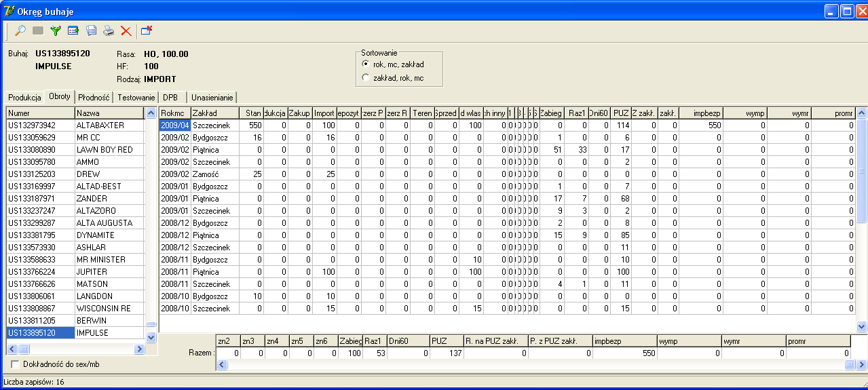Image resolution: width=868 pixels, height=390 pixels.
Task: Click the Raz1 total value 53
Action: (375, 353)
